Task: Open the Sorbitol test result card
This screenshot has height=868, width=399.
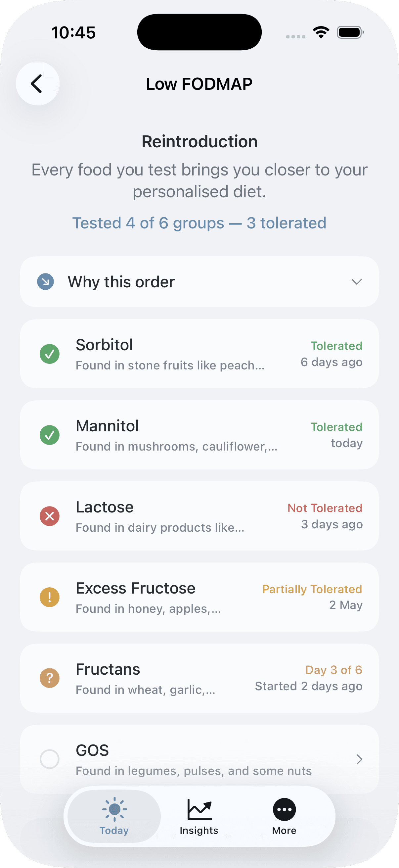Action: point(199,354)
